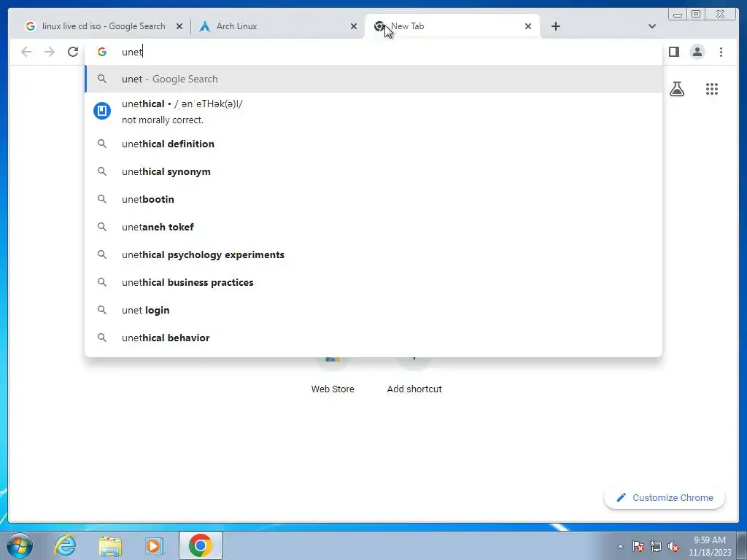Image resolution: width=747 pixels, height=560 pixels.
Task: Open Windows Media Player from taskbar
Action: pyautogui.click(x=155, y=545)
